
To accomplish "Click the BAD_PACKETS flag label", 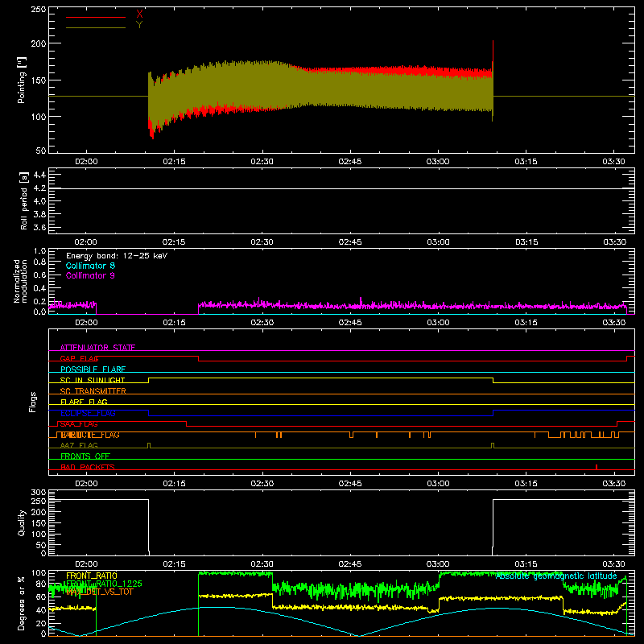I will pyautogui.click(x=88, y=467).
